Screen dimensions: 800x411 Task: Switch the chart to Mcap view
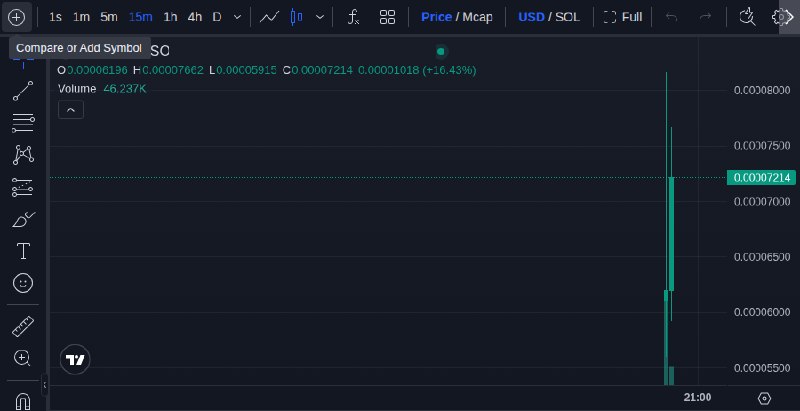tap(478, 17)
